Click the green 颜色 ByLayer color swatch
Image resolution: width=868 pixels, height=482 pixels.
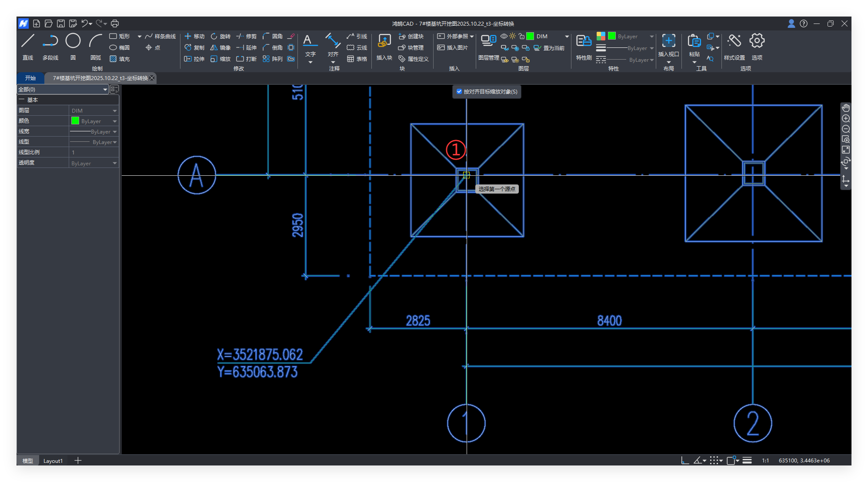[75, 121]
